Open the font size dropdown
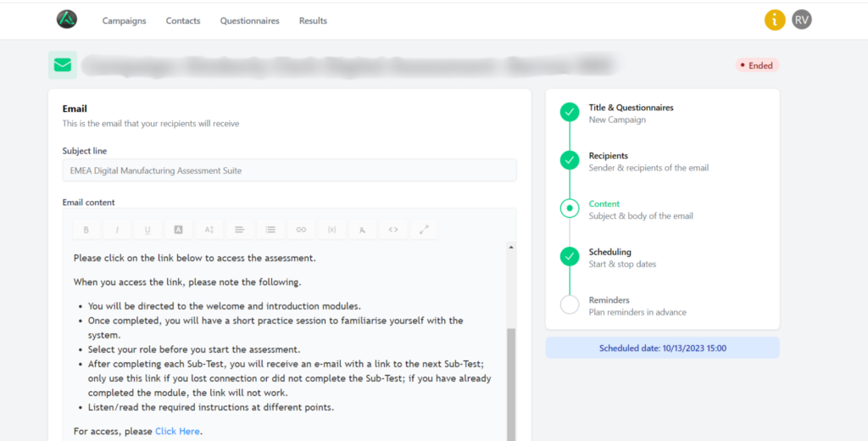Image resolution: width=868 pixels, height=441 pixels. click(209, 229)
